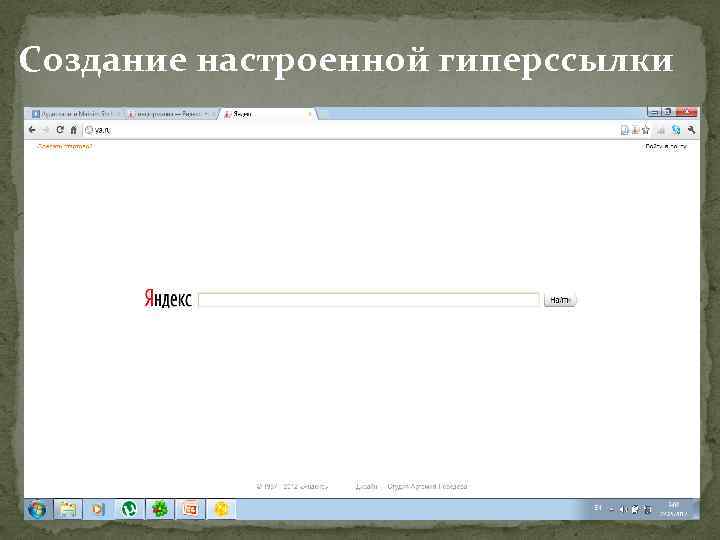Open ICQ green flower taskbar icon

(159, 509)
